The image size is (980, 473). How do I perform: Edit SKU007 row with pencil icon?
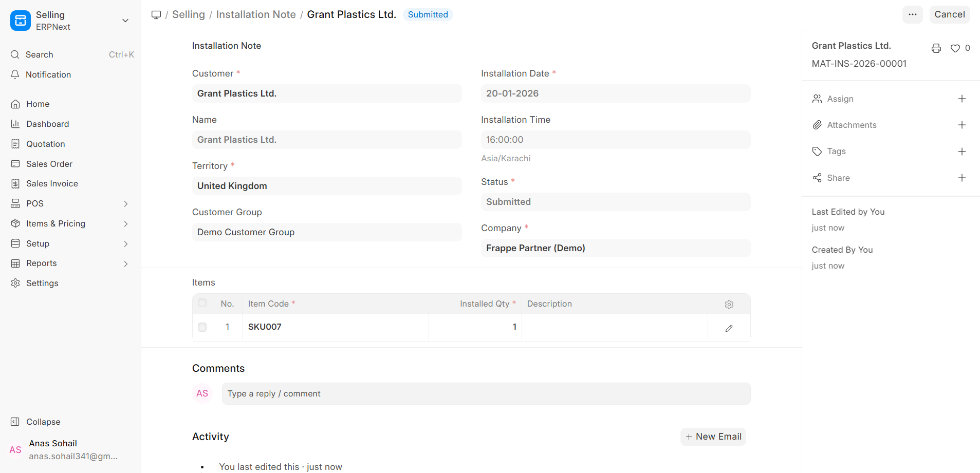(729, 328)
